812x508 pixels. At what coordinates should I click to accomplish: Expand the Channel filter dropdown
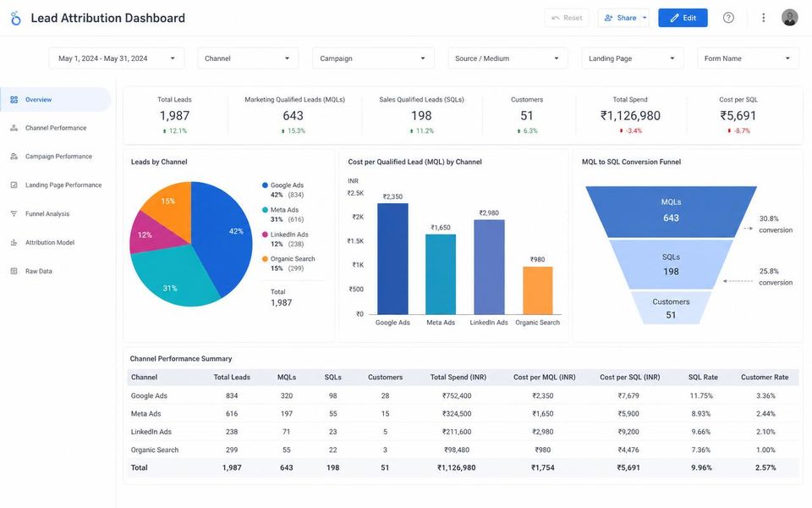(x=248, y=58)
